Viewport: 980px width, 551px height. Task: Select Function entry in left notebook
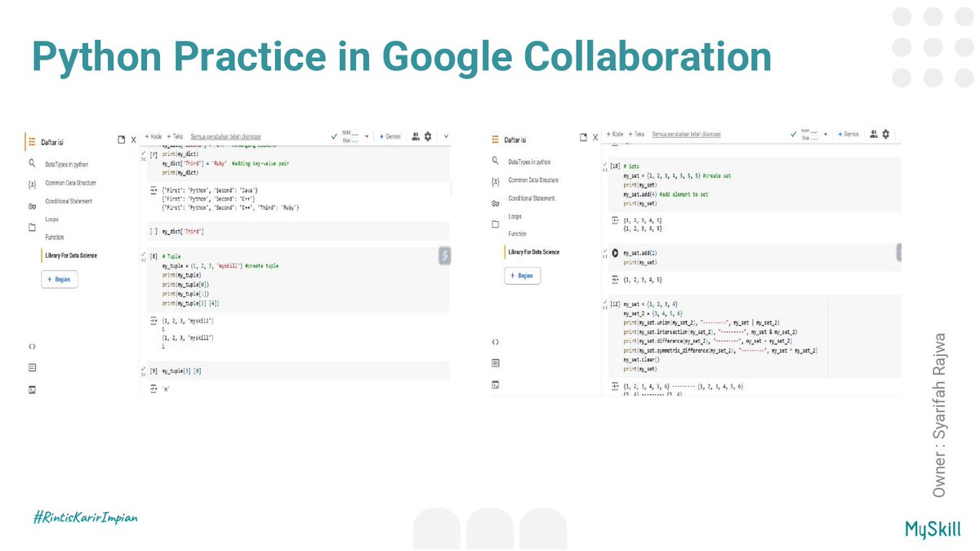pos(55,238)
